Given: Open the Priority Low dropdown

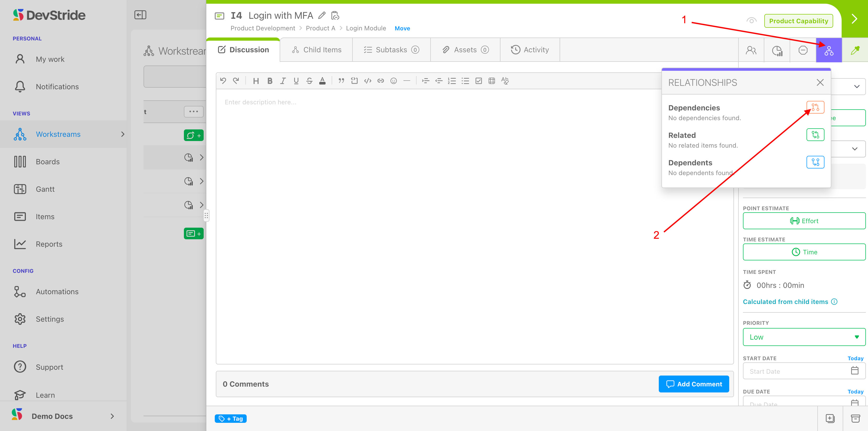Looking at the screenshot, I should [x=804, y=337].
